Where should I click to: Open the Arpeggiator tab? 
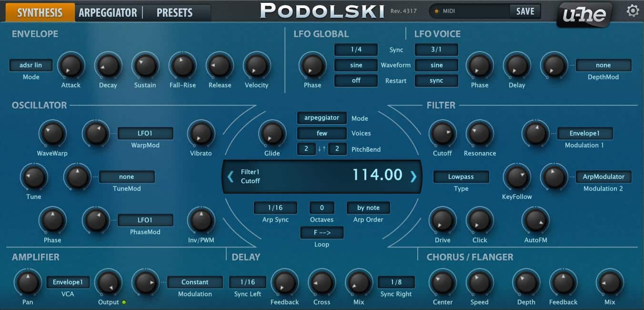click(x=108, y=12)
